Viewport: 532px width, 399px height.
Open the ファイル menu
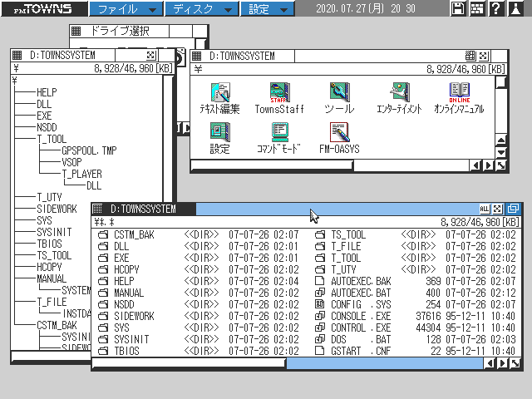(126, 9)
